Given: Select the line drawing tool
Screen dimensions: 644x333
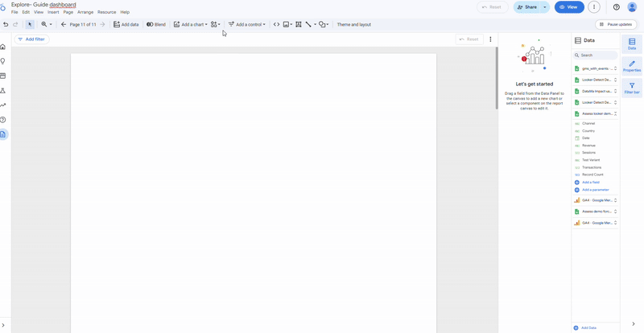Looking at the screenshot, I should coord(308,25).
